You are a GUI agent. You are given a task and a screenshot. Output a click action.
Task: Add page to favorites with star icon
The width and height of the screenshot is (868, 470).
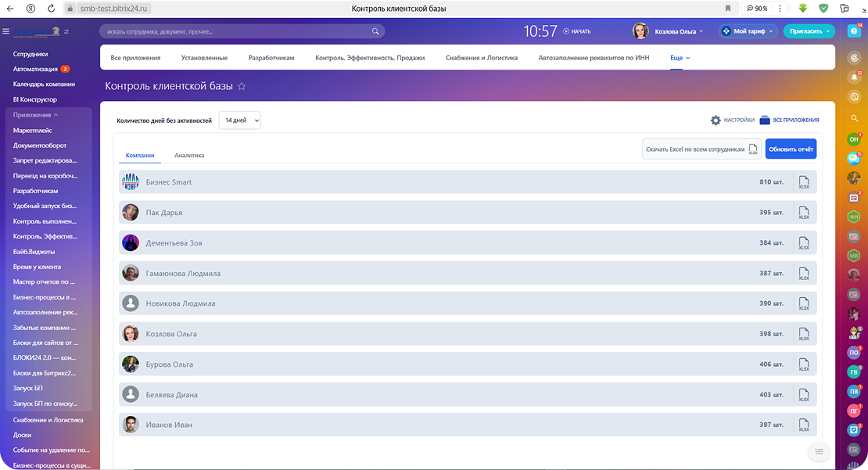click(242, 86)
